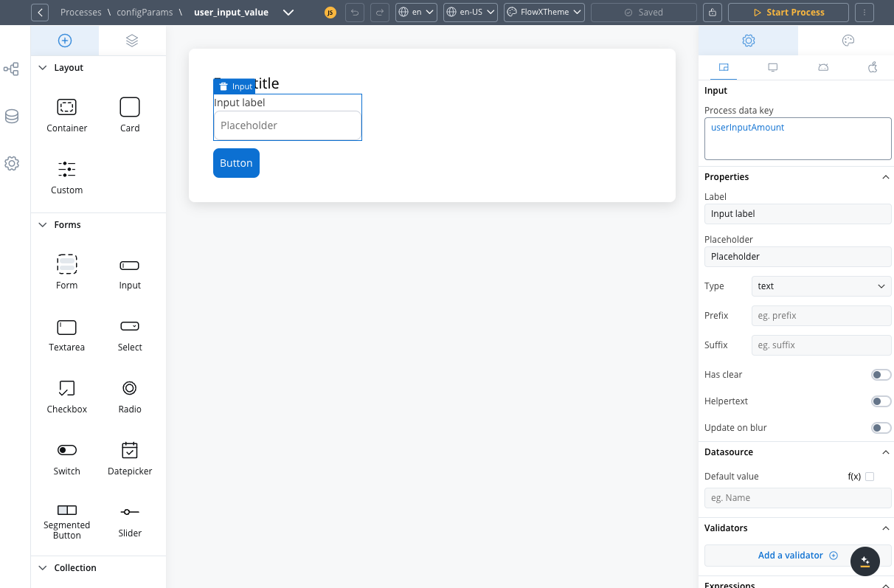Click the Saved status button

[x=643, y=13]
